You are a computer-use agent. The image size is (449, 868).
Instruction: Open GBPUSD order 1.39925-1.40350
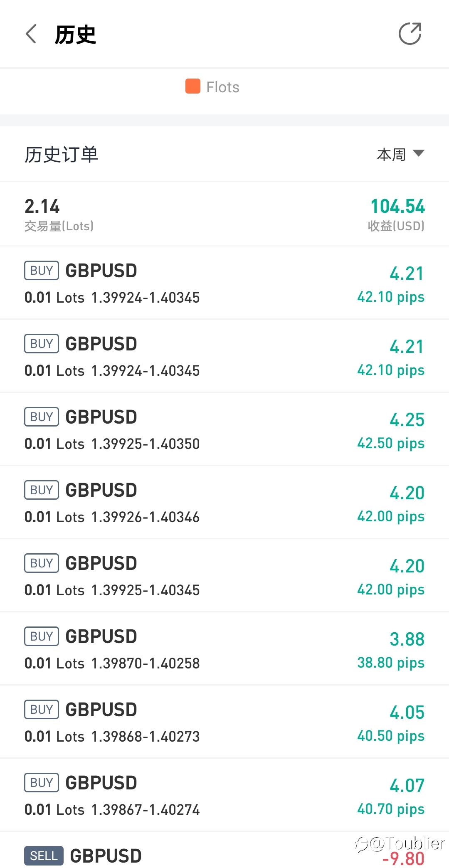pos(224,429)
